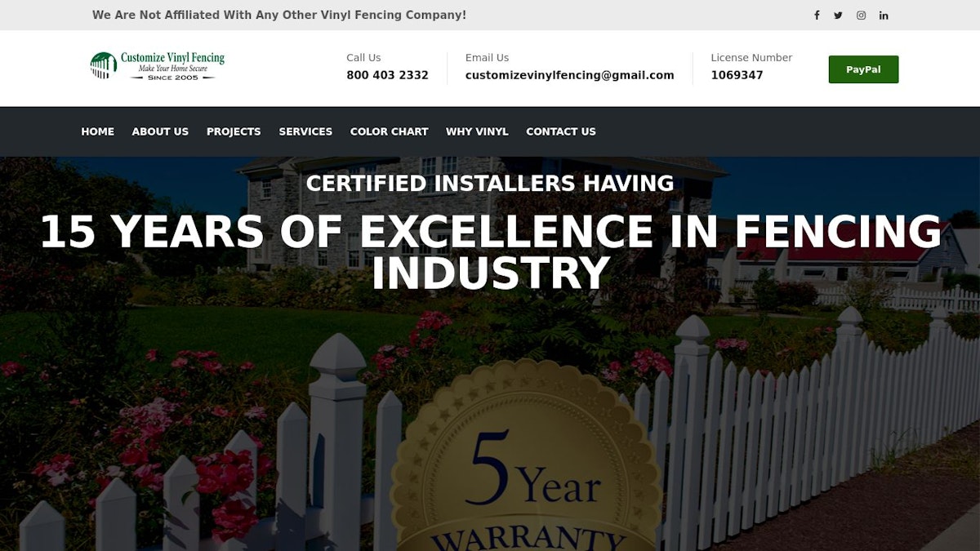Screen dimensions: 980x551
Task: Open the WHY VINYL section
Action: pos(477,131)
